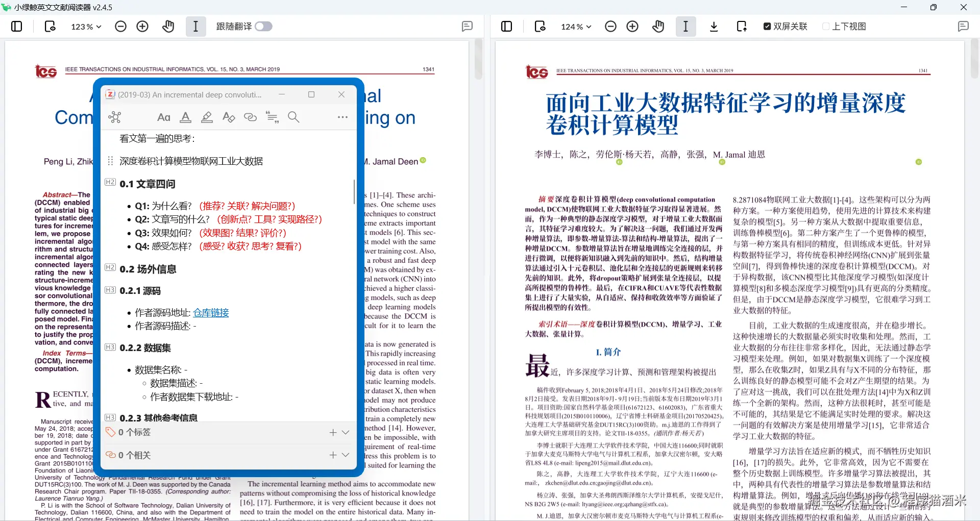
Task: Open search in the note editor toolbar
Action: click(x=293, y=117)
